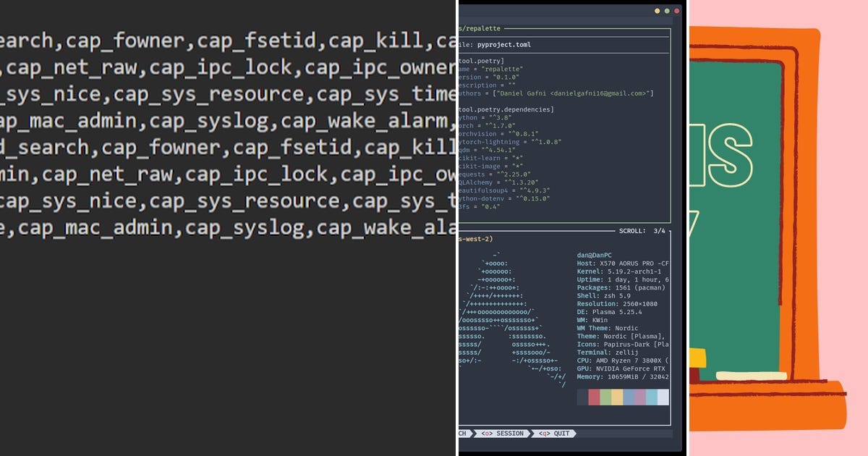
Task: Click the <q> key hint before QUIT
Action: point(544,434)
